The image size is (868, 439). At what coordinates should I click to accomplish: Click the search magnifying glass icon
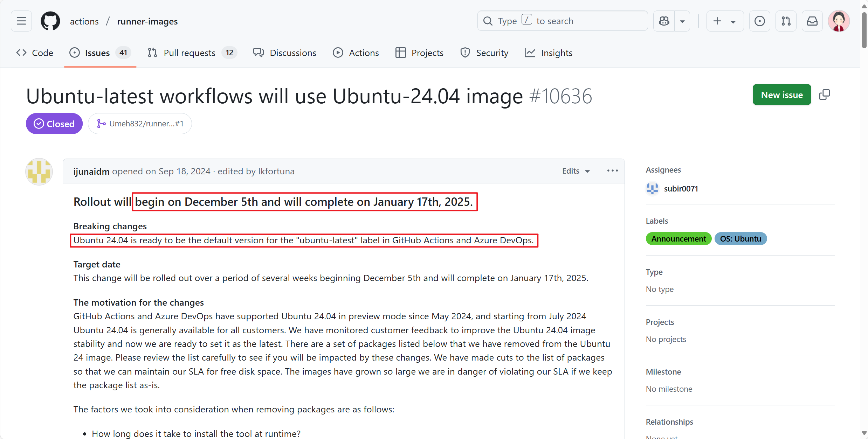[x=488, y=21]
